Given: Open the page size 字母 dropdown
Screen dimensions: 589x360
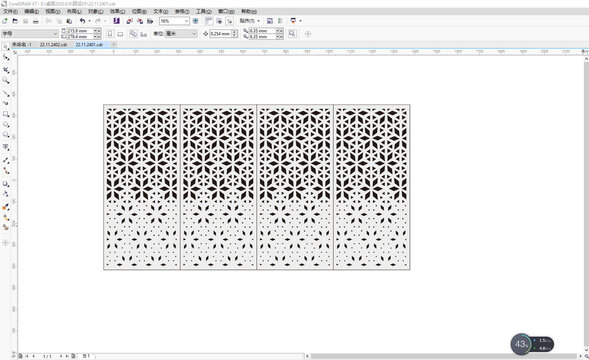Looking at the screenshot, I should click(55, 34).
